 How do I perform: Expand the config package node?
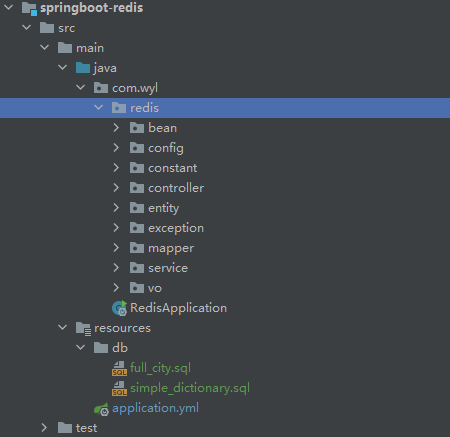[116, 148]
